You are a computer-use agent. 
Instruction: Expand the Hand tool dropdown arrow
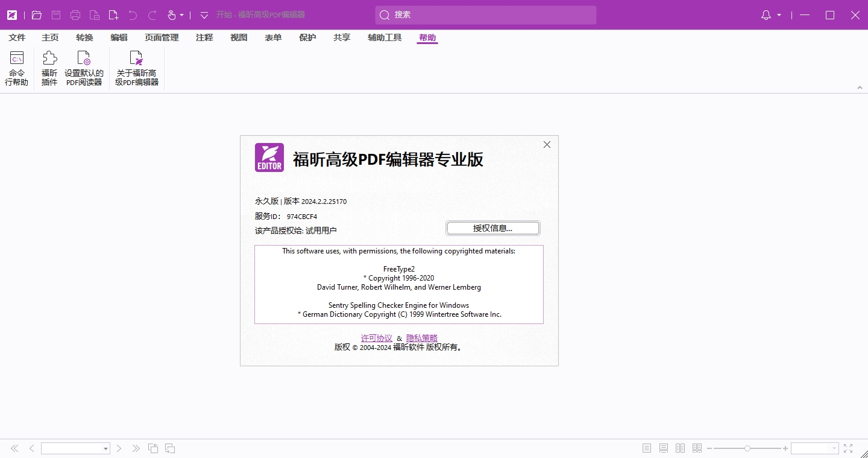(x=181, y=15)
